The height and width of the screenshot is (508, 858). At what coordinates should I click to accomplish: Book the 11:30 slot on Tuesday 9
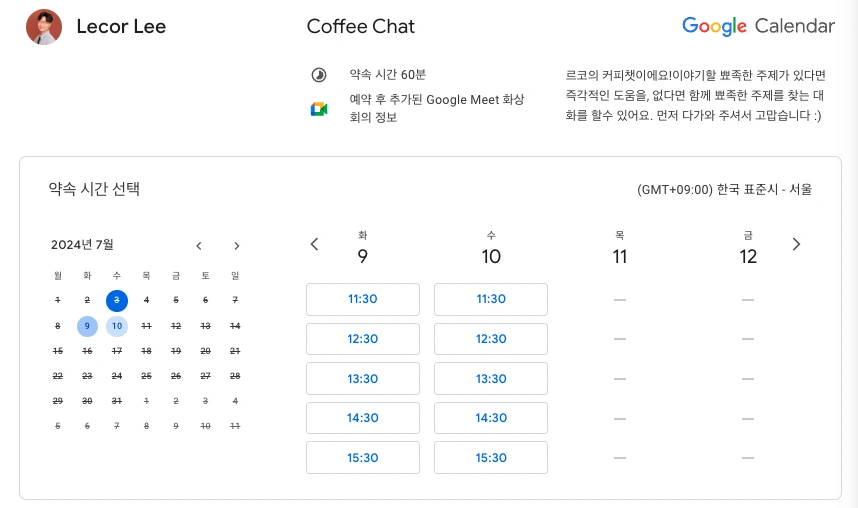[363, 299]
